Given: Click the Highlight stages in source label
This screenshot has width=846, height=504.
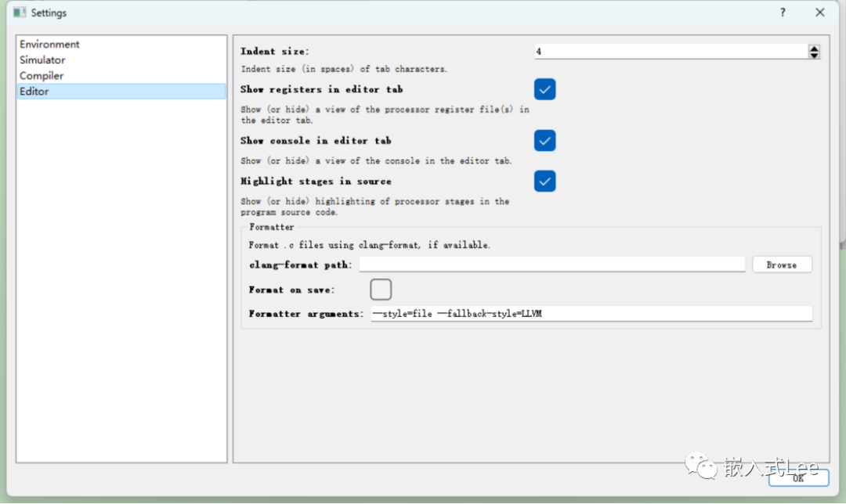Looking at the screenshot, I should click(316, 182).
